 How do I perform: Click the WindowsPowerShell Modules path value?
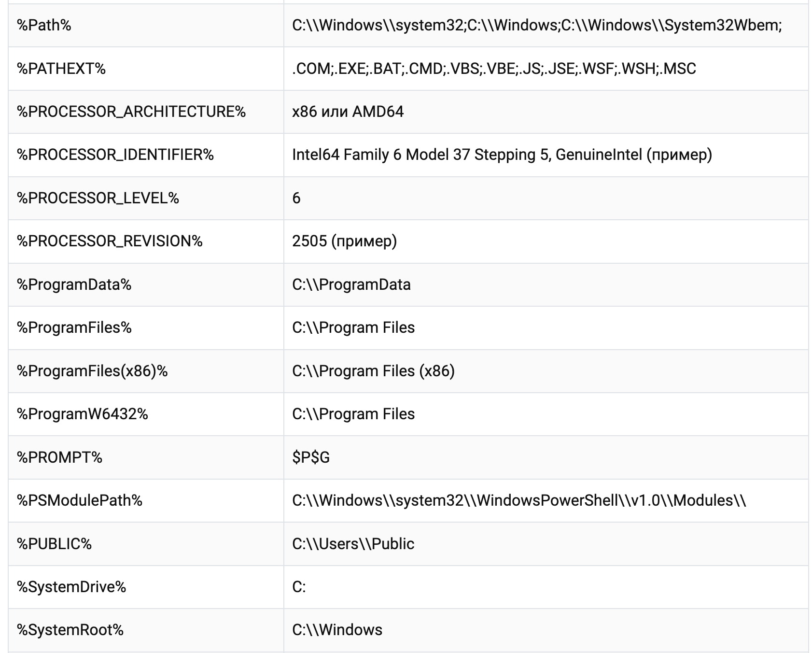tap(519, 500)
